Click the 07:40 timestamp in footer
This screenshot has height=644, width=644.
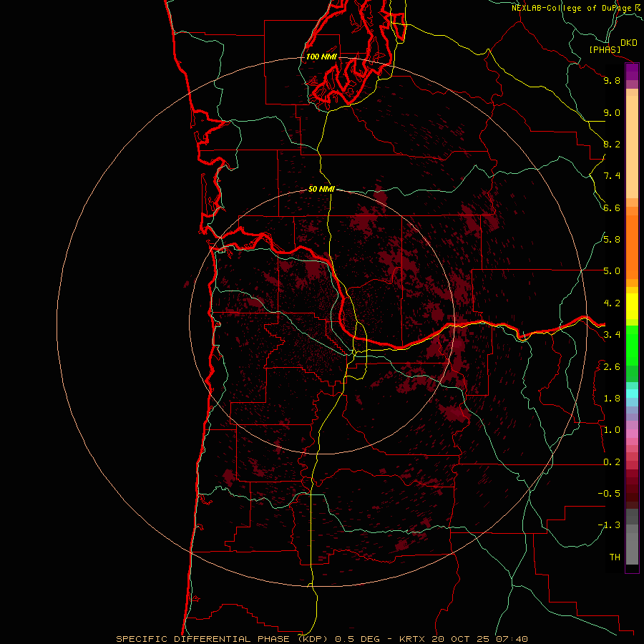click(x=512, y=639)
